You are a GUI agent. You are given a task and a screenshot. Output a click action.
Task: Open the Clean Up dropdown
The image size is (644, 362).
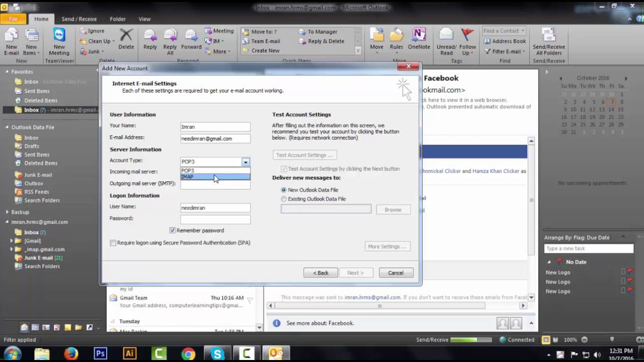(98, 41)
